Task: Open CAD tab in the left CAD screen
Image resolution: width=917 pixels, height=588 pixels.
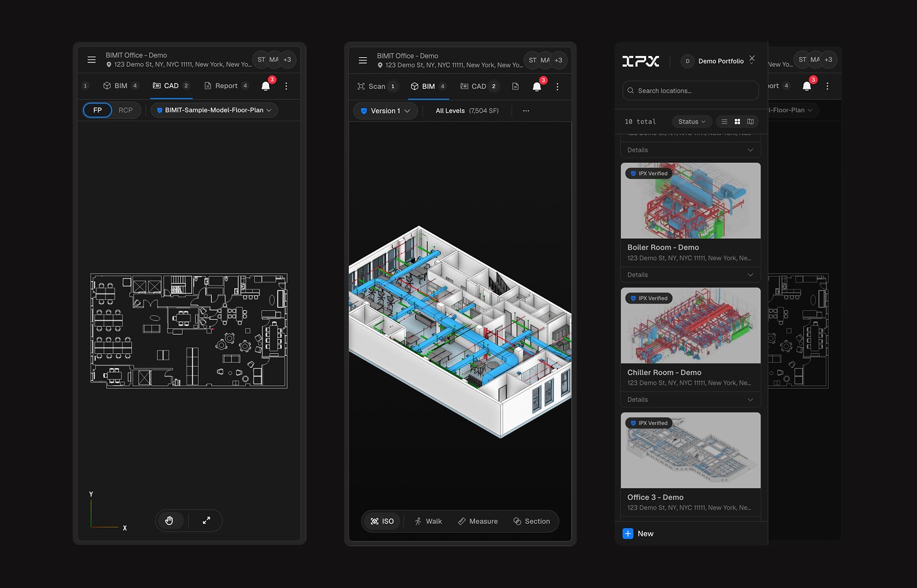Action: tap(171, 86)
